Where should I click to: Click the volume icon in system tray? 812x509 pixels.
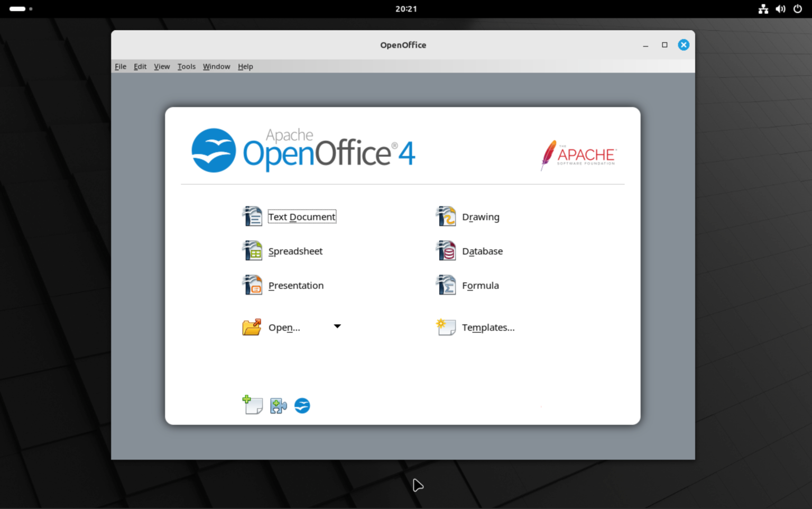pyautogui.click(x=780, y=8)
